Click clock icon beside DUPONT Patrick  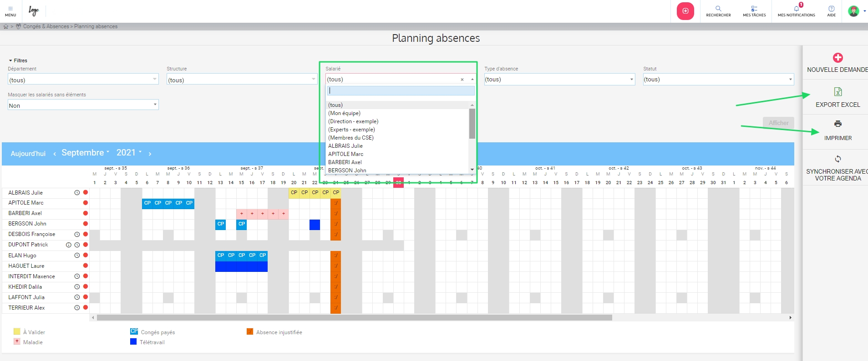coord(77,245)
